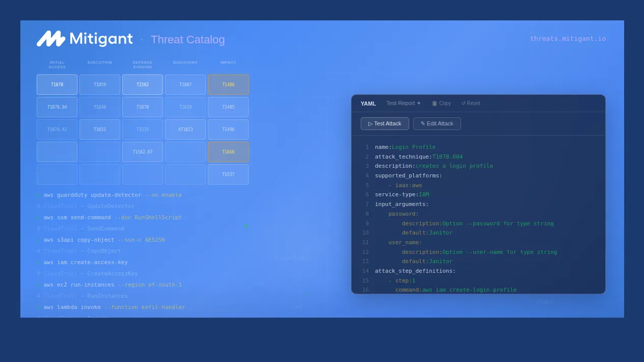The height and width of the screenshot is (362, 644).
Task: Click the Initial Access column header
Action: pos(57,65)
